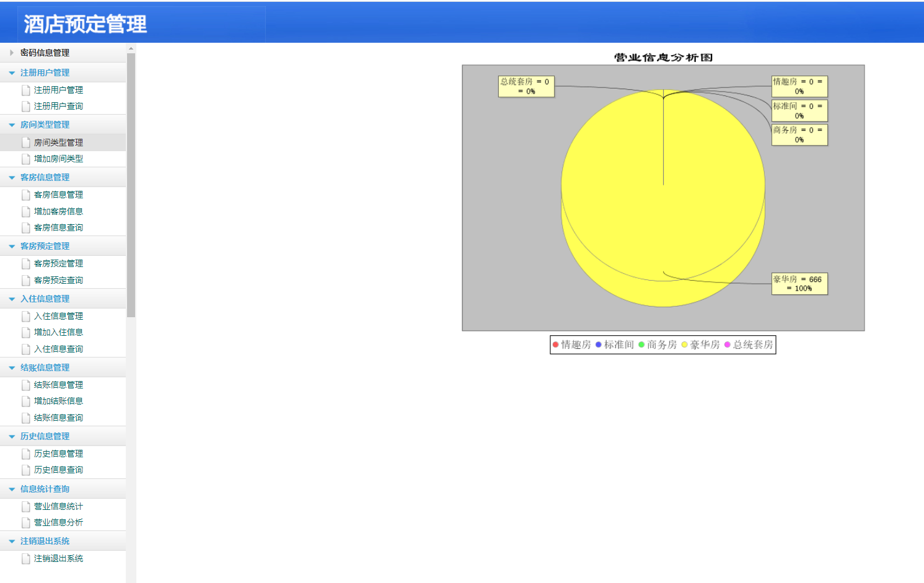Click the yellow 豪华房 legend dot
The height and width of the screenshot is (583, 924).
(685, 344)
